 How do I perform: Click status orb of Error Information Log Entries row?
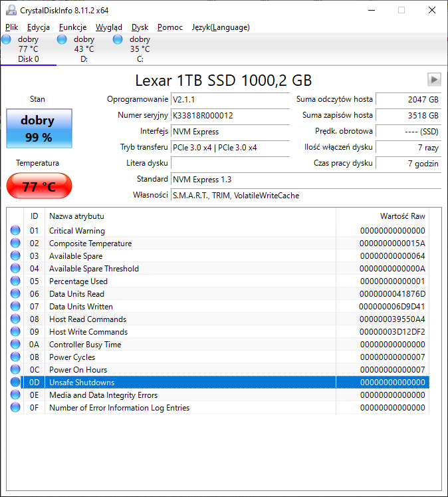coord(15,408)
